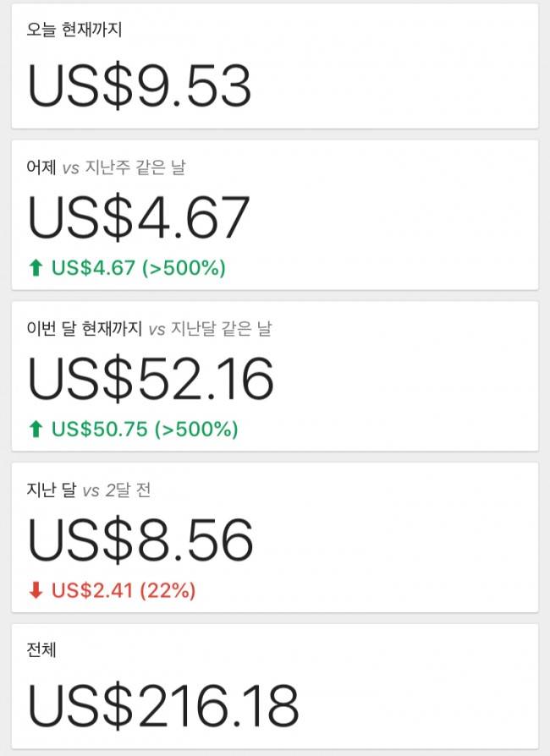Click the red 'US$2.41 (22%)' change text
The image size is (550, 756).
pos(124,590)
